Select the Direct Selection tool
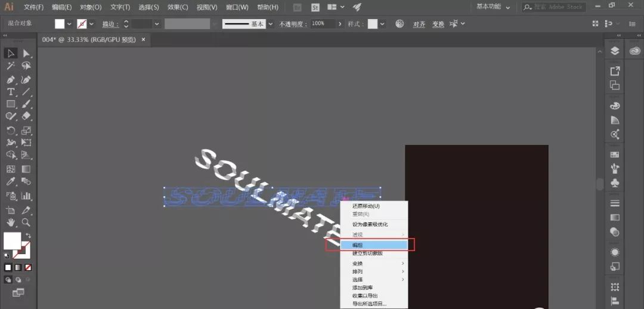The height and width of the screenshot is (309, 644). coord(26,53)
